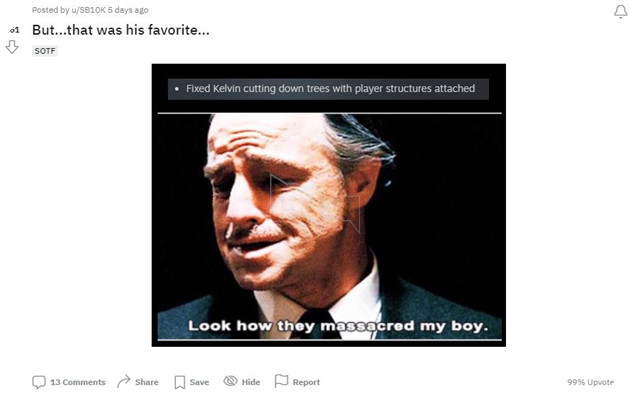Click the curved arrow Share icon

coord(124,381)
